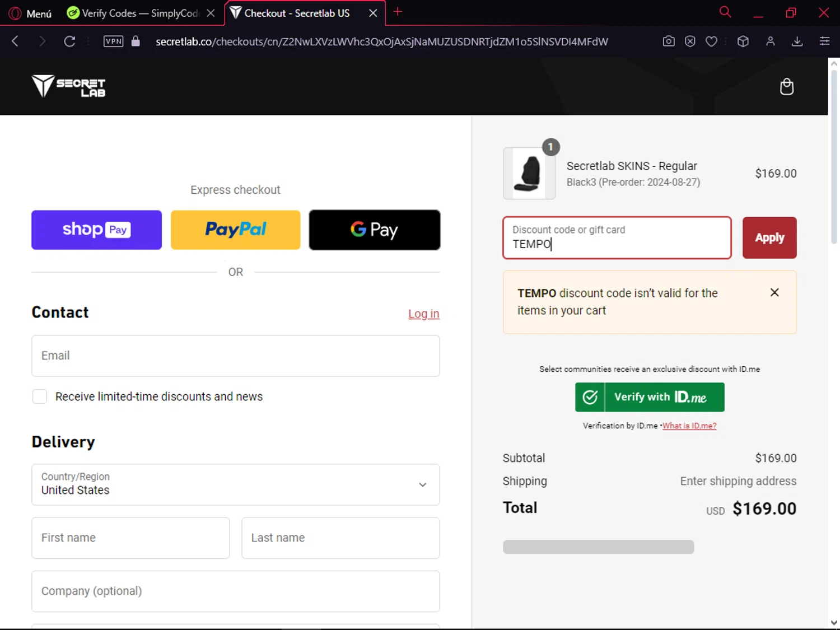Click the Last name field
Image resolution: width=840 pixels, height=630 pixels.
tap(340, 538)
